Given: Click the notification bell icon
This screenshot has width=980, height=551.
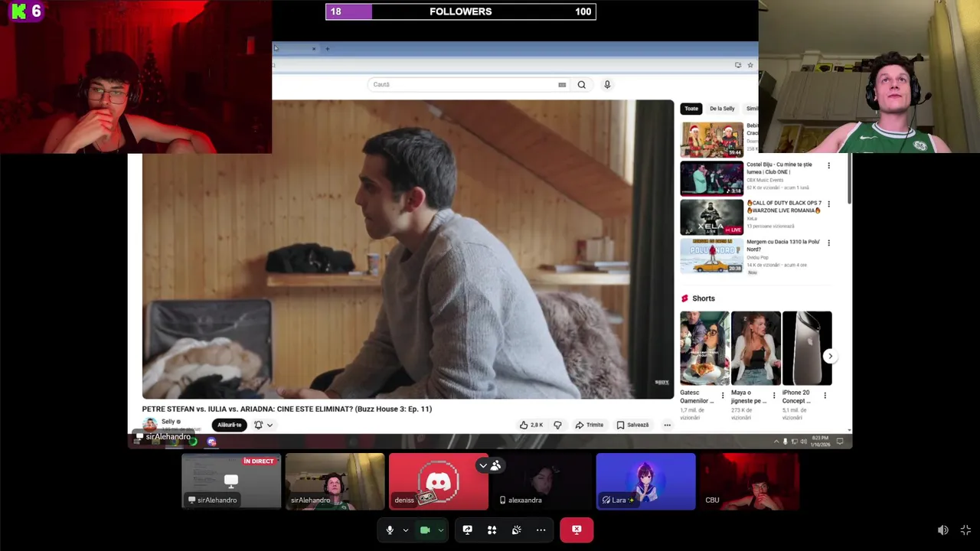Looking at the screenshot, I should 259,425.
